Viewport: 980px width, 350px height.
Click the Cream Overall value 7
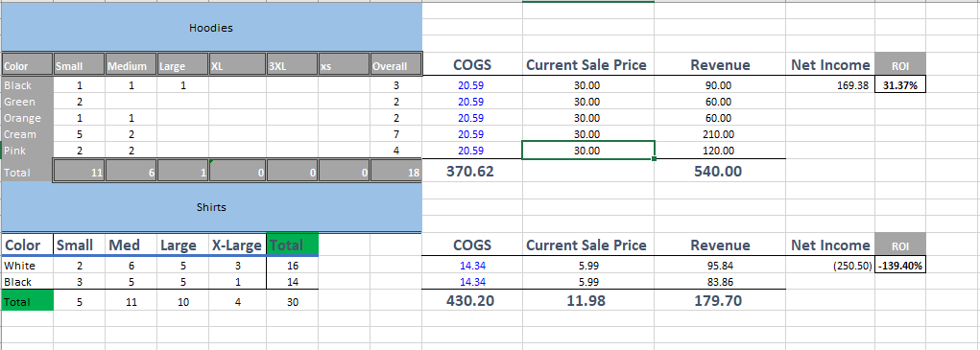395,134
